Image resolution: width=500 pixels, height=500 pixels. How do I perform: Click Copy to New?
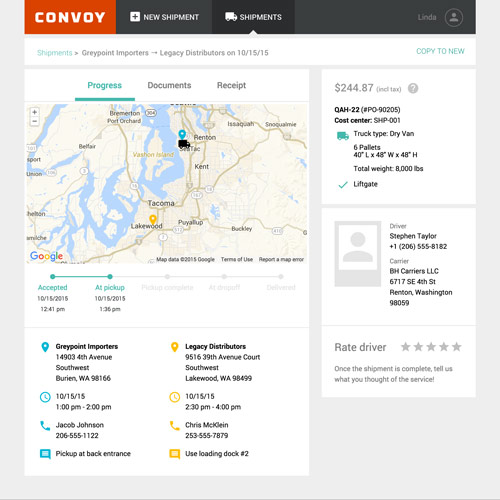(x=440, y=51)
